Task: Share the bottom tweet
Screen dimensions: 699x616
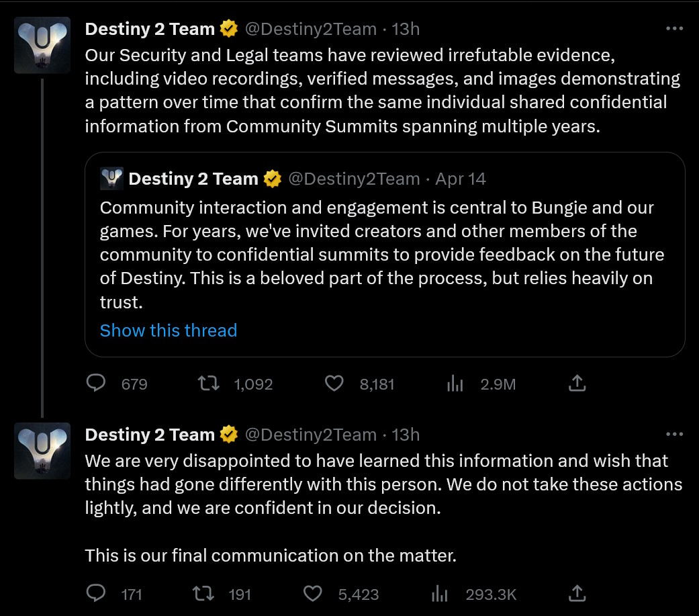Action: click(577, 592)
